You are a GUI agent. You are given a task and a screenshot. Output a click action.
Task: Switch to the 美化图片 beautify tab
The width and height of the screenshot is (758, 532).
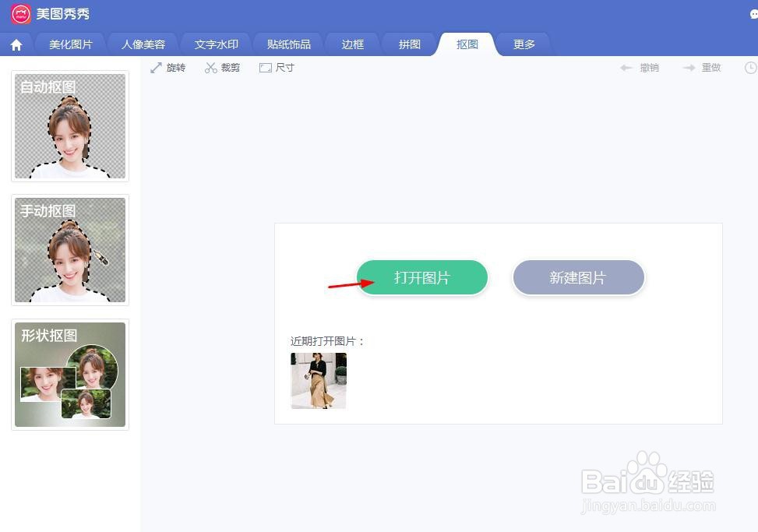[x=71, y=44]
